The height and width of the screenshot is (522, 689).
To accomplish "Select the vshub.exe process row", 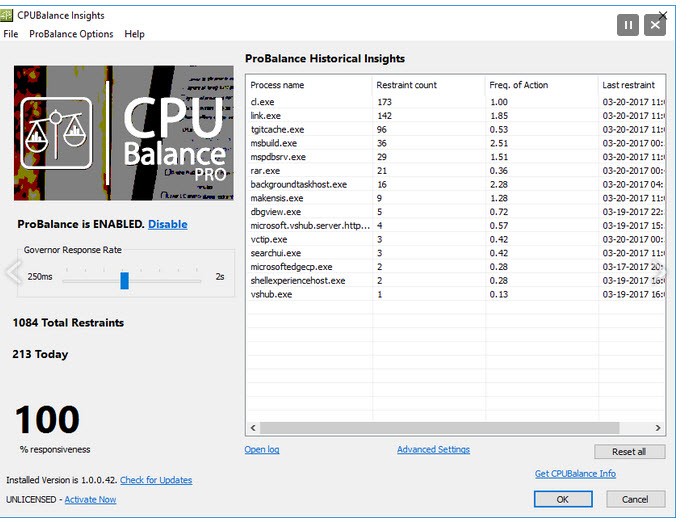I will click(455, 294).
